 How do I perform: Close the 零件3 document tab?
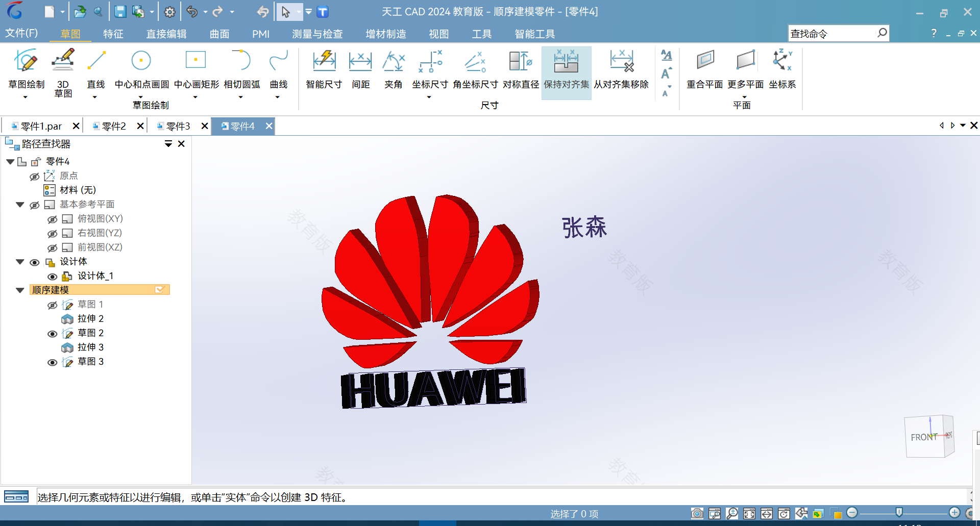tap(205, 126)
